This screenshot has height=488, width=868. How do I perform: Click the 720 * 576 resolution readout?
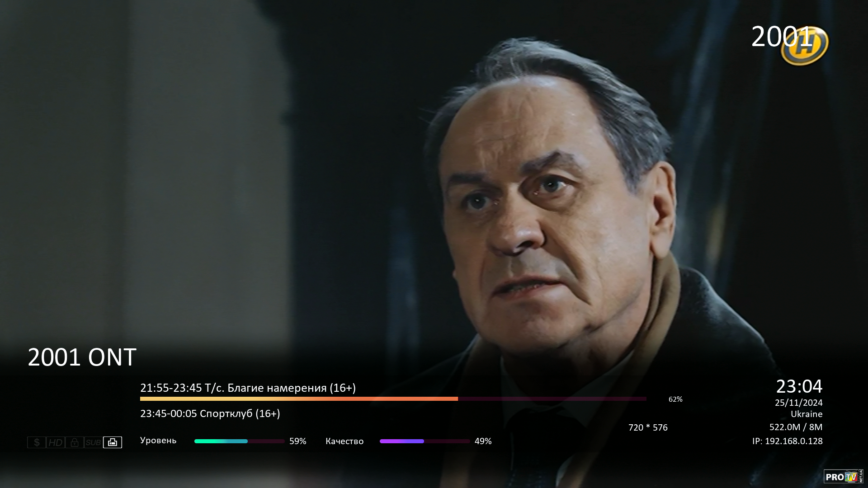[x=648, y=427]
